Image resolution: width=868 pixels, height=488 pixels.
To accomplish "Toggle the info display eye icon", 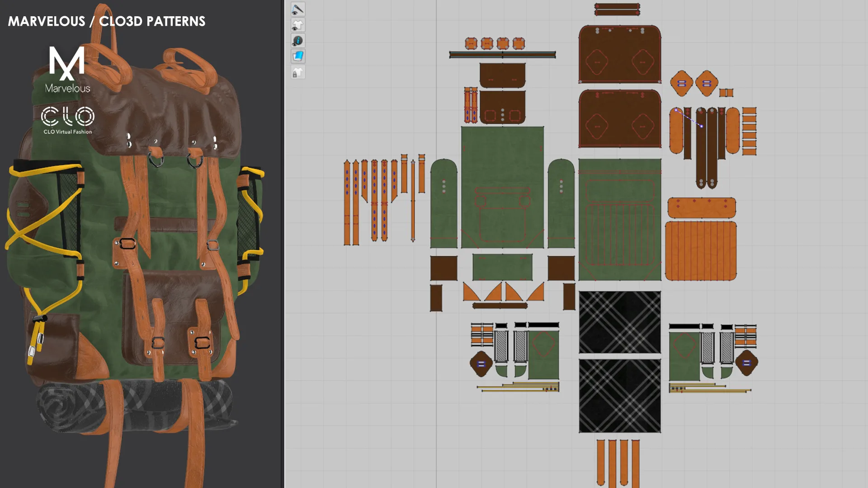I will click(x=298, y=41).
